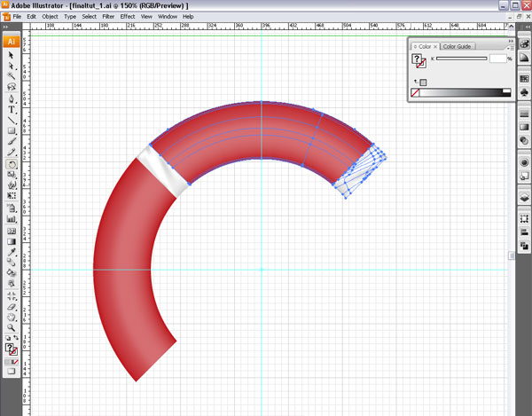Screen dimensions: 532x416
Task: Switch to the Color Guide tab
Action: coord(457,46)
